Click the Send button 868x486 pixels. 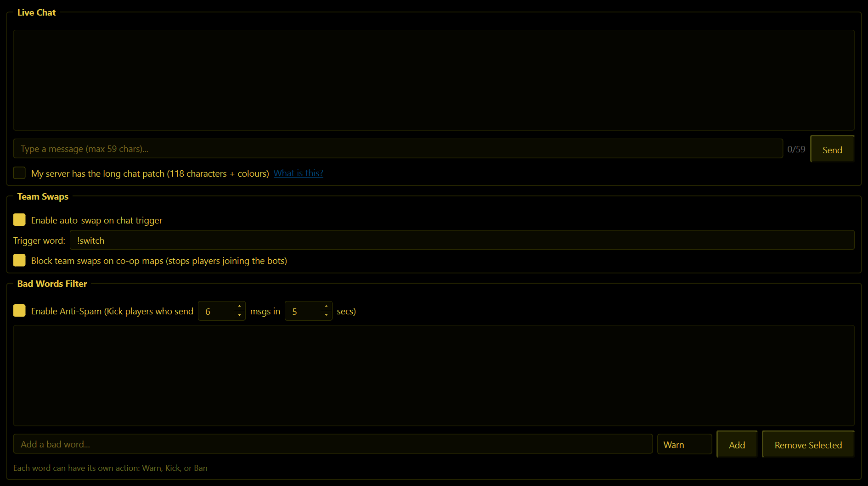coord(832,149)
